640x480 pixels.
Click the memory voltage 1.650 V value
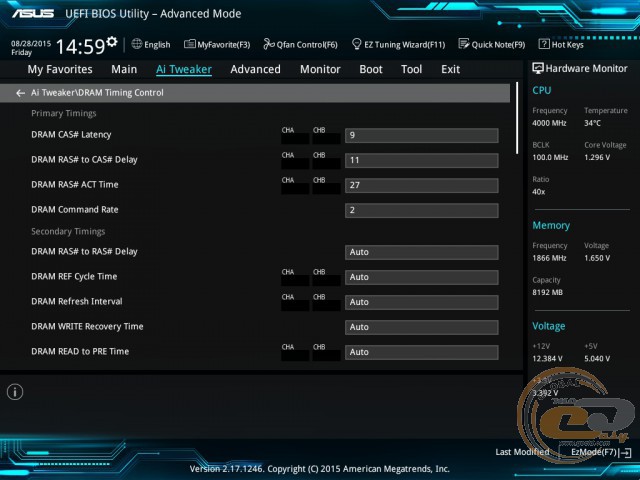point(597,258)
